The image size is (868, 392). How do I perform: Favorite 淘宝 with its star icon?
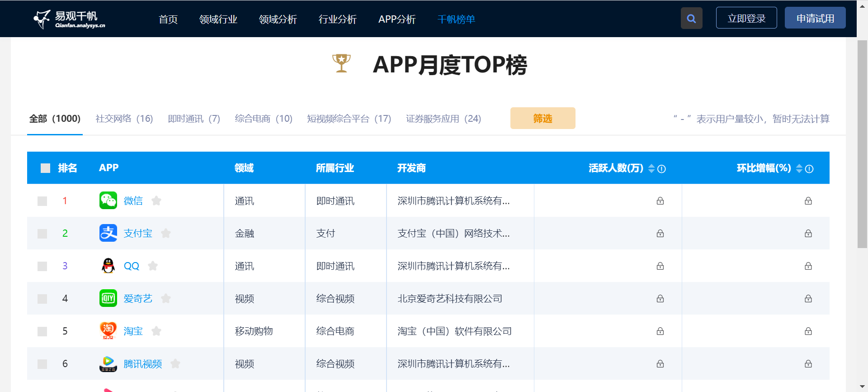(156, 331)
